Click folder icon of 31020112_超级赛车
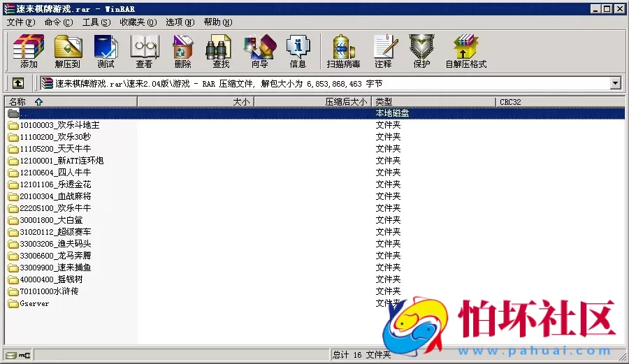629x364 pixels. 13,233
